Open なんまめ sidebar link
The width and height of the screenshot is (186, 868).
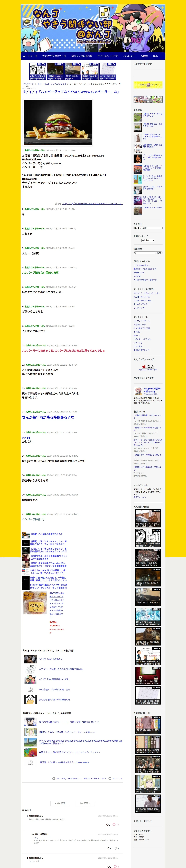pyautogui.click(x=137, y=276)
